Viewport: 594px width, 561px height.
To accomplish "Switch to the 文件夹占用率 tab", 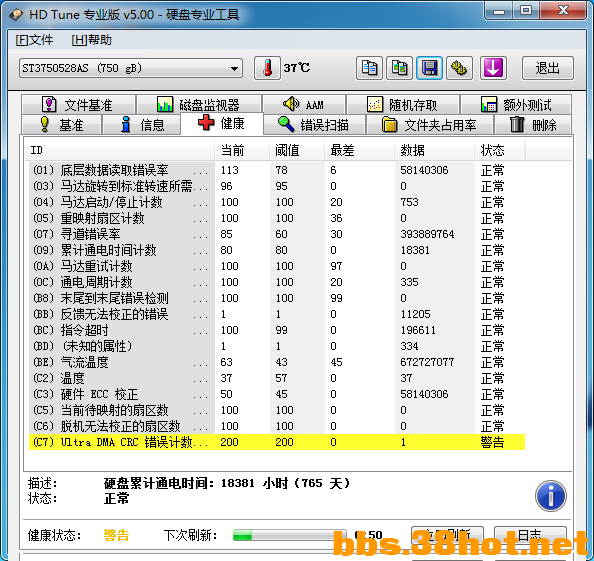I will pyautogui.click(x=430, y=124).
